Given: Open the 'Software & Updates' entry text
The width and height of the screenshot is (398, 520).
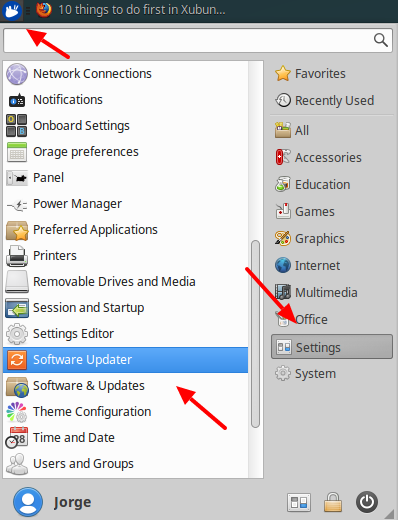Looking at the screenshot, I should [89, 386].
